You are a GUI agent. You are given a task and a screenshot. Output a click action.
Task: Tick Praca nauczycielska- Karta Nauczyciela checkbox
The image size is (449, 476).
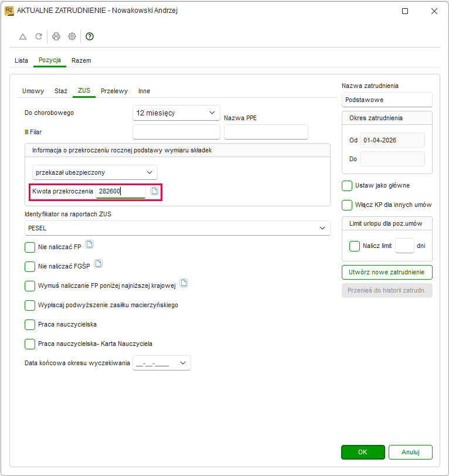(x=30, y=344)
